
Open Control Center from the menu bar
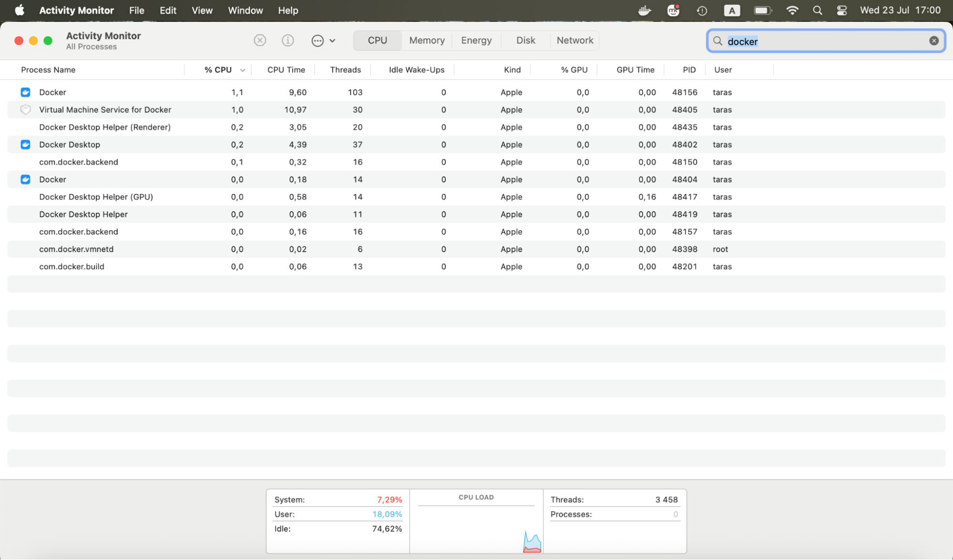842,10
